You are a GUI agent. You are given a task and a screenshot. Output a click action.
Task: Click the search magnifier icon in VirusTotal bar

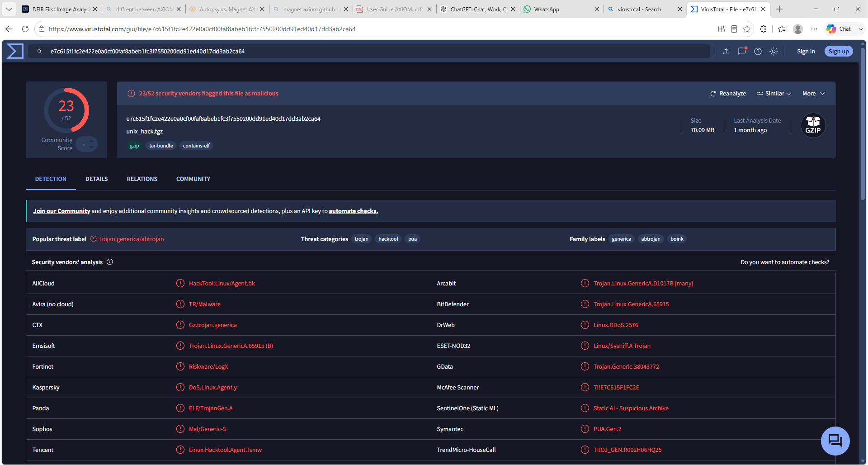[x=40, y=52]
